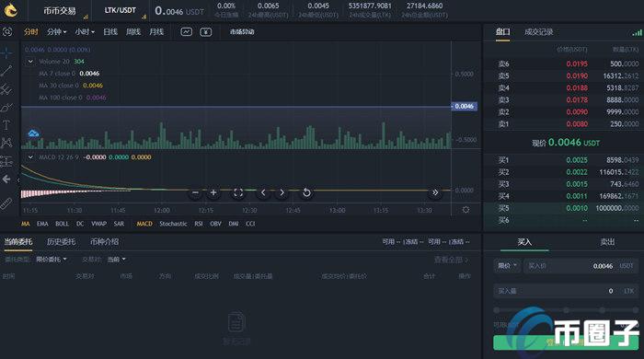Select the 日线 daily chart
This screenshot has height=359, width=644.
point(110,31)
